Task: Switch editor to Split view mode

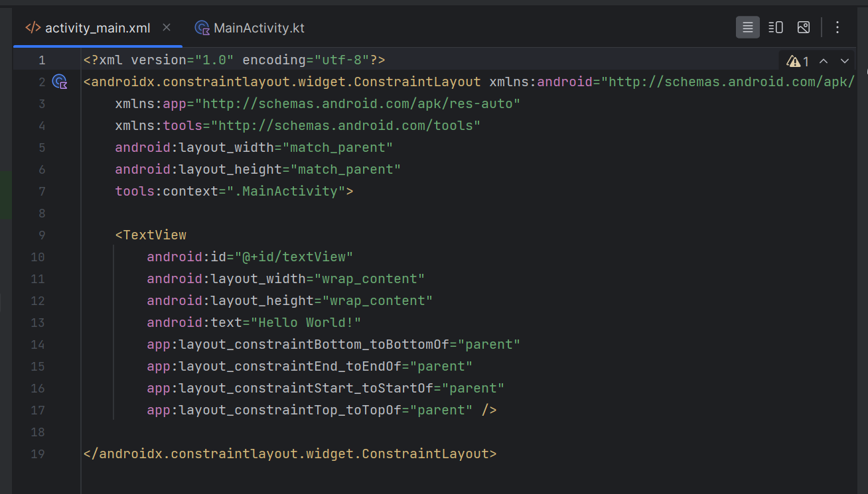Action: (x=776, y=27)
